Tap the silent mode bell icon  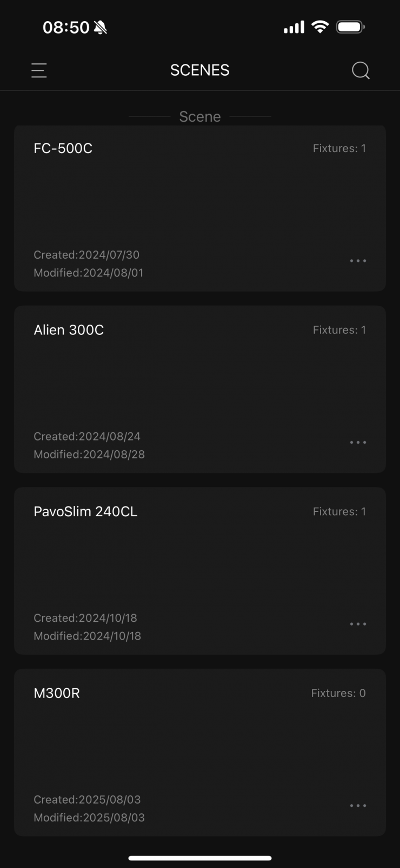point(100,28)
